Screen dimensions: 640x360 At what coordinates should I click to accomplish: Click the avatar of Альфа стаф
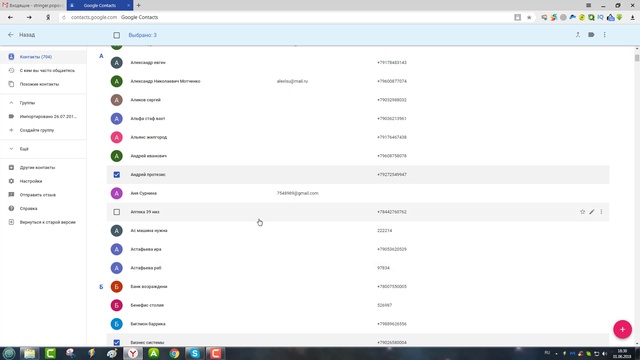click(x=116, y=119)
